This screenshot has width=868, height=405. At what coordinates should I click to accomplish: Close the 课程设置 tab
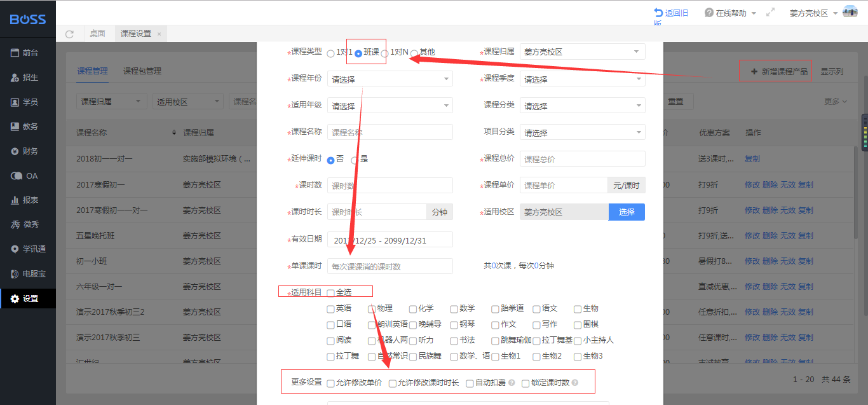click(159, 34)
